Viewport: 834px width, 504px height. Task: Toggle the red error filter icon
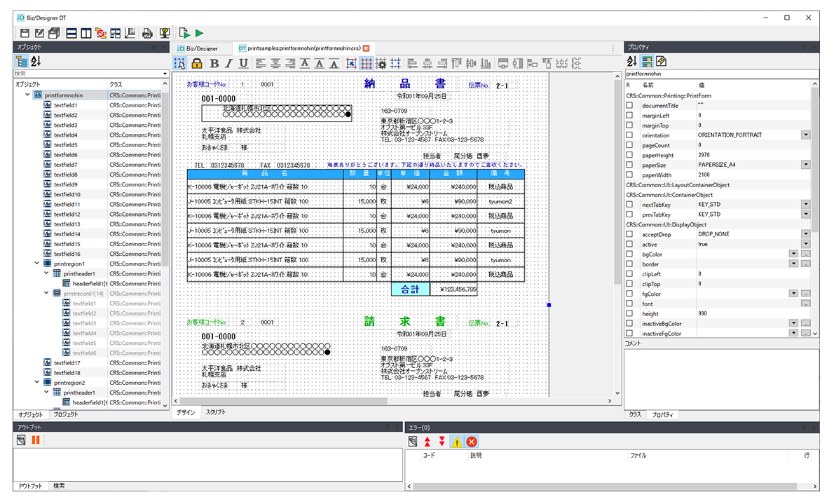471,441
